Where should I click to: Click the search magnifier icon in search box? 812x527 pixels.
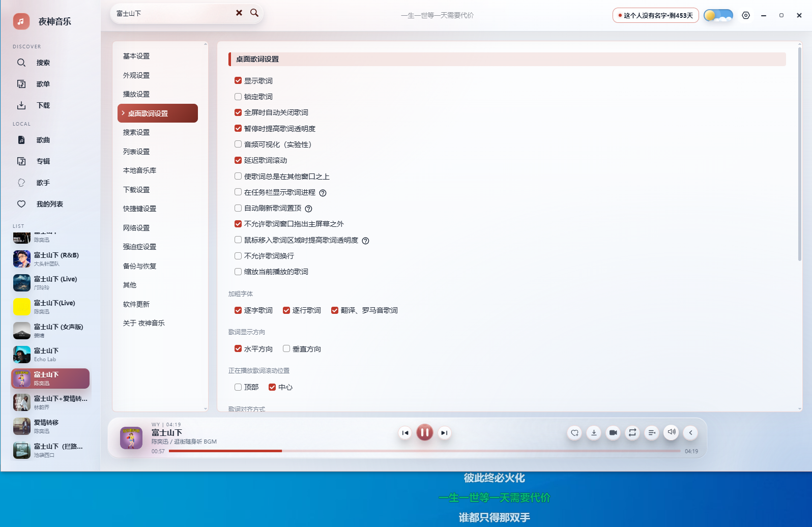click(254, 13)
